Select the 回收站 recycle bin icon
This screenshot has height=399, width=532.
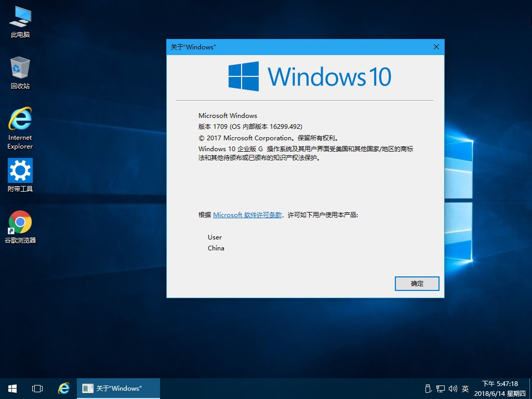[x=20, y=73]
